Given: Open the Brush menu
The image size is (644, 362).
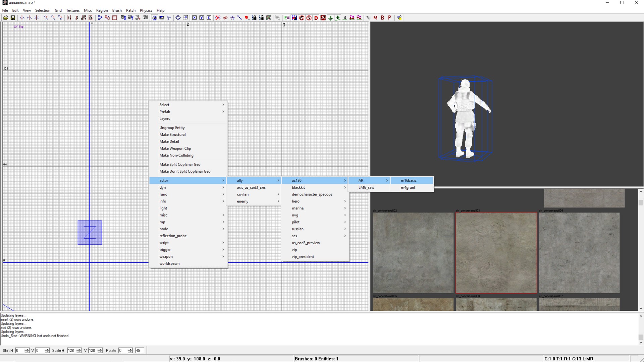Looking at the screenshot, I should pos(117,10).
